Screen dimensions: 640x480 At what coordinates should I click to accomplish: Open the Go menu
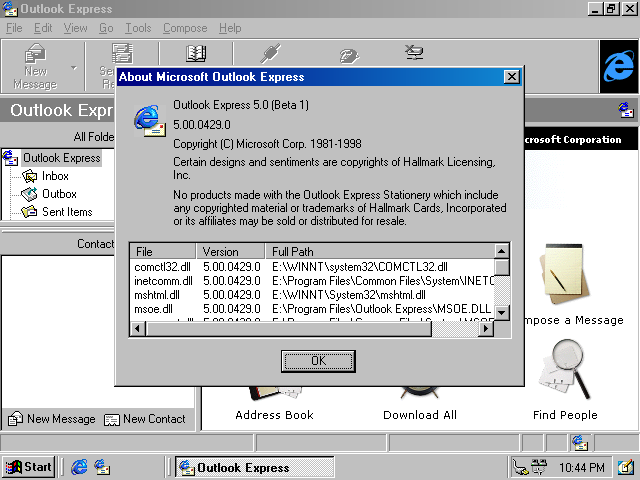106,28
